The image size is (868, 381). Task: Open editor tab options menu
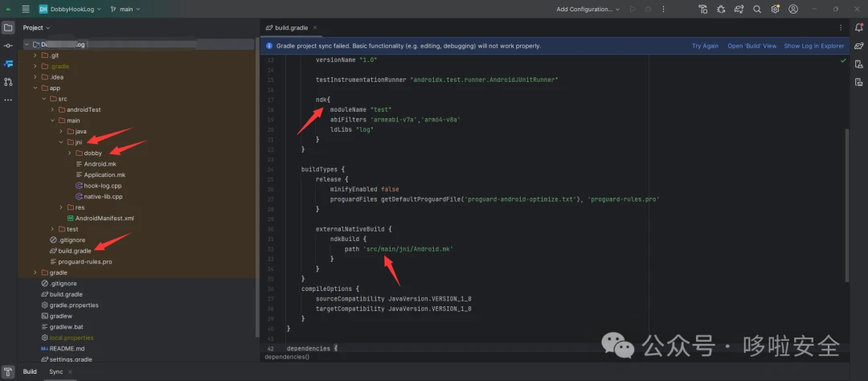[x=841, y=27]
